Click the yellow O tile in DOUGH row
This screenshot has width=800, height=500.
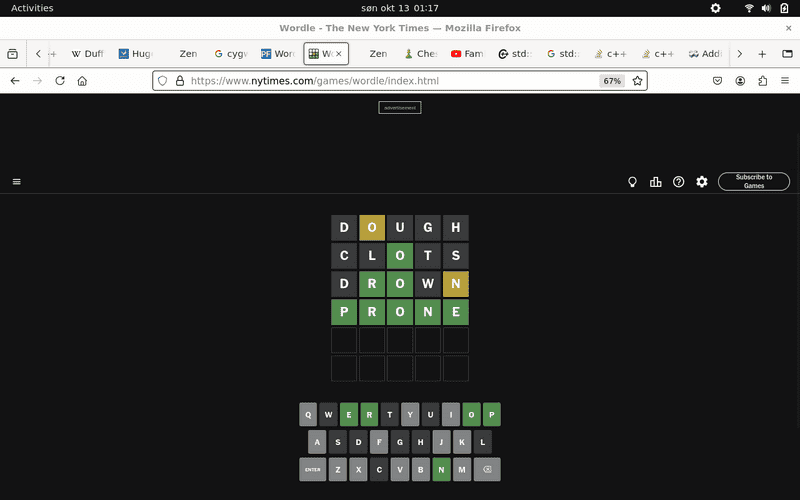click(x=372, y=228)
